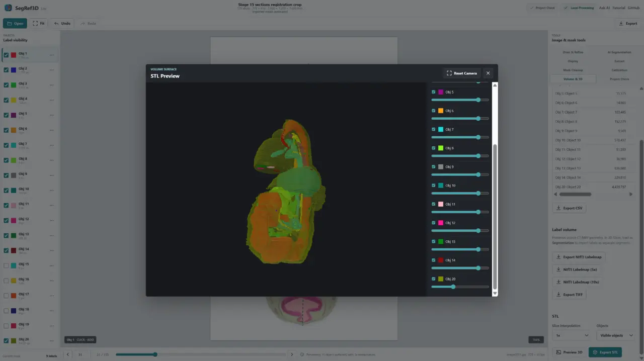
Task: Click STL Preview list scroll-up arrow
Action: pyautogui.click(x=495, y=85)
